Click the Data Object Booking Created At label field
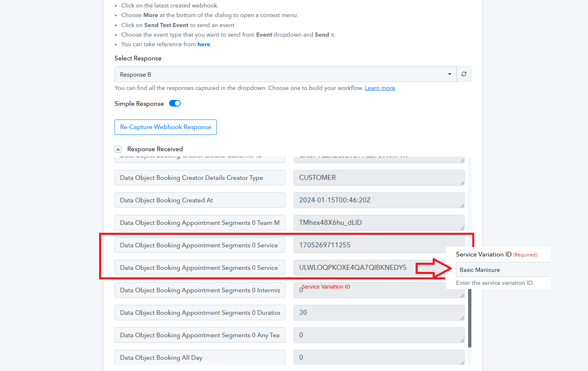 click(200, 200)
